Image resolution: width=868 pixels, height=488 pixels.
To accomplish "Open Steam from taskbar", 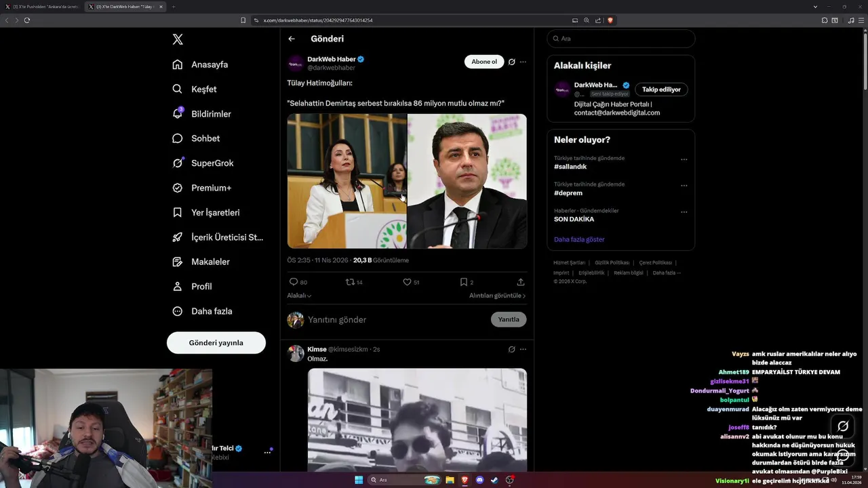I will (494, 480).
